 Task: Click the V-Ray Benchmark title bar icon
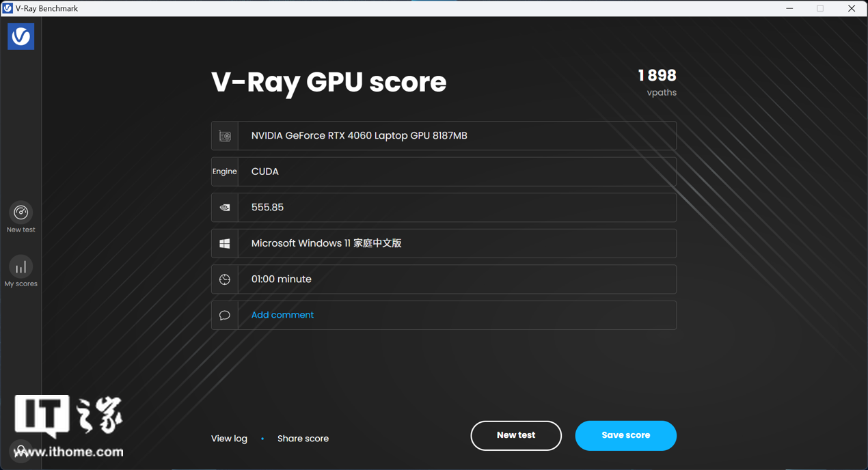click(8, 8)
